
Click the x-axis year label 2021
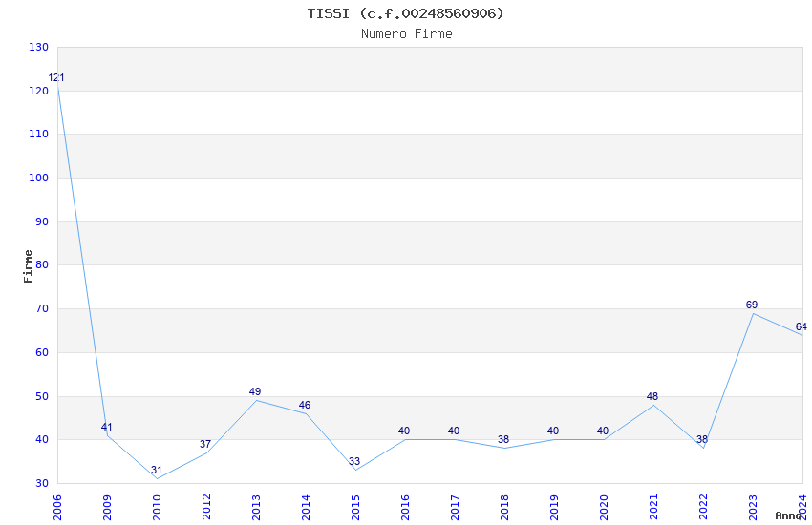click(653, 507)
